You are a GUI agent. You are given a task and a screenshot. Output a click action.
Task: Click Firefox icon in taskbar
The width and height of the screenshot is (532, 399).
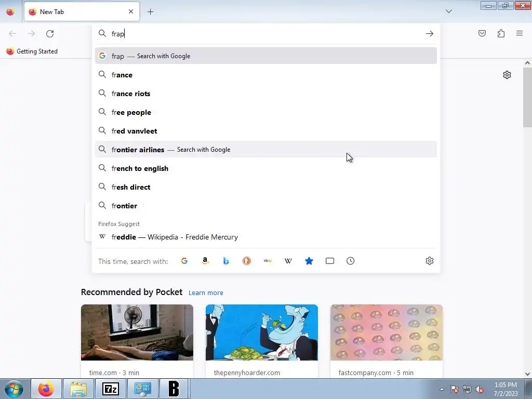[x=46, y=389]
